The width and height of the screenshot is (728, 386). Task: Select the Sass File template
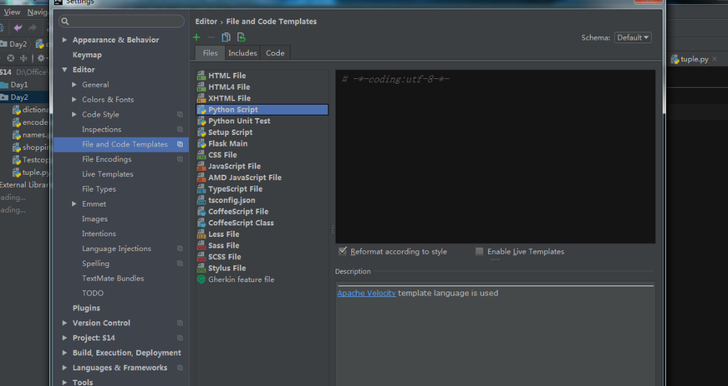(224, 246)
